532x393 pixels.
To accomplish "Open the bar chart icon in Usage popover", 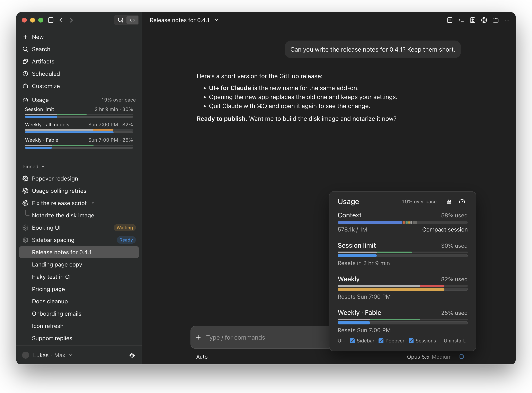I will (449, 201).
